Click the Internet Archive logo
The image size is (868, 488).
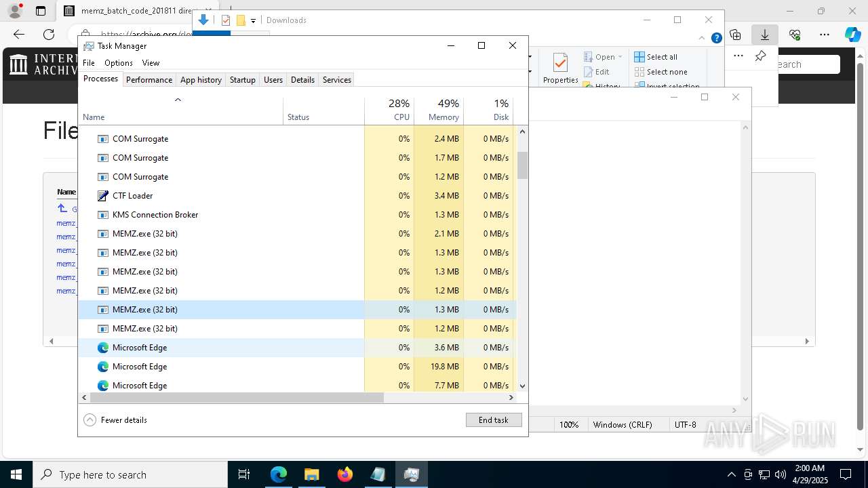(x=44, y=64)
